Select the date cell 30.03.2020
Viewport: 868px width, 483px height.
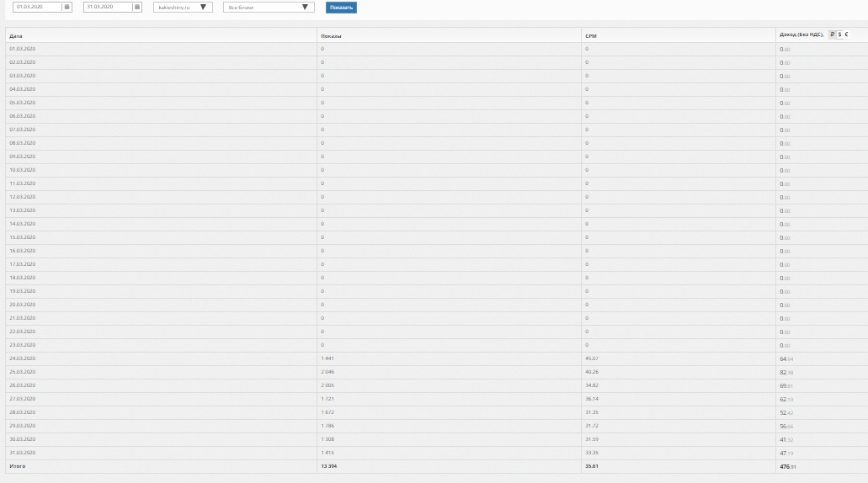click(22, 438)
